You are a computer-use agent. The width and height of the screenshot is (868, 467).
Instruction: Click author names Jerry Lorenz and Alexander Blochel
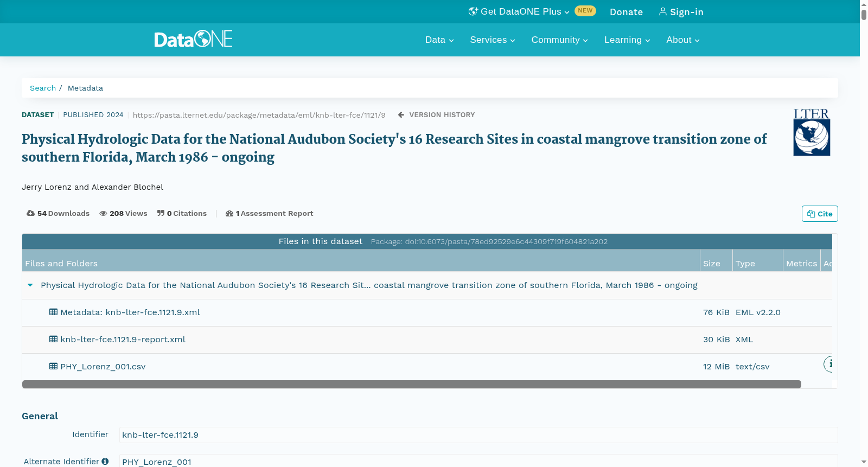pos(92,187)
